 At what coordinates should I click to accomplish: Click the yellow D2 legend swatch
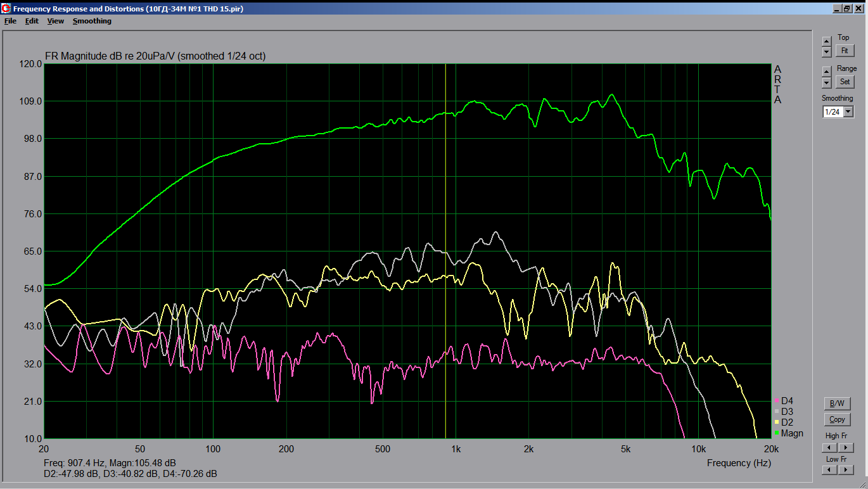click(777, 422)
